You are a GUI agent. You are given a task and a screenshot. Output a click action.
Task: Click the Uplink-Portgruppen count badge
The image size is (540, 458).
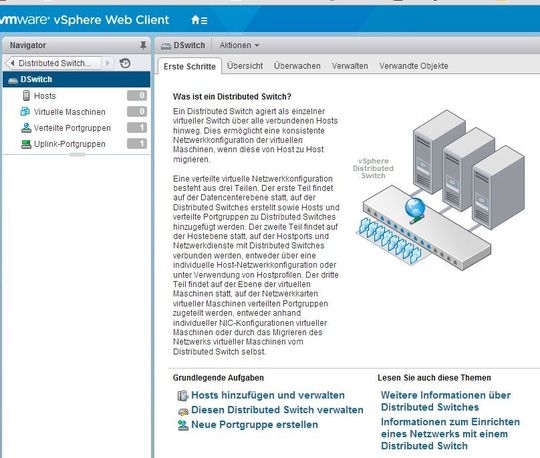(137, 143)
